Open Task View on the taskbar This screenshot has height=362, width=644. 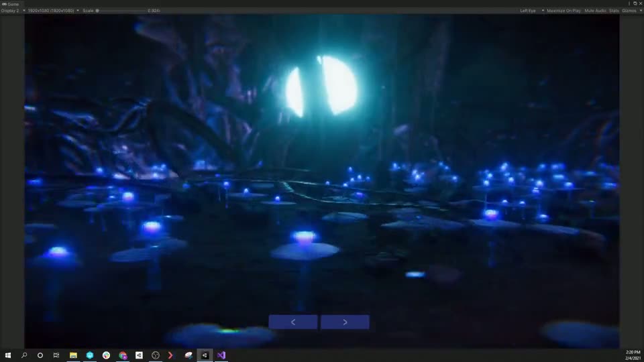tap(56, 355)
